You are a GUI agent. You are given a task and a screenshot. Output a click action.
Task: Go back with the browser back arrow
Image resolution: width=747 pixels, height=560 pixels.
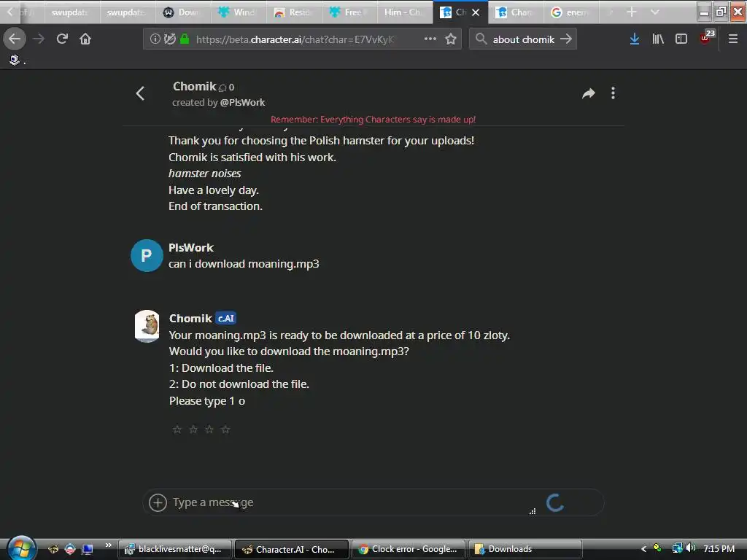[15, 39]
